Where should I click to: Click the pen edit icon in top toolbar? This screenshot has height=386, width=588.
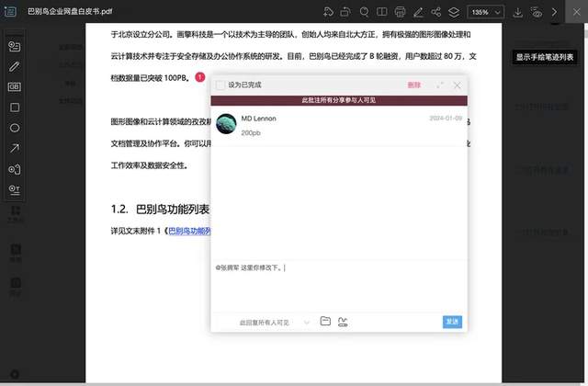[x=418, y=12]
